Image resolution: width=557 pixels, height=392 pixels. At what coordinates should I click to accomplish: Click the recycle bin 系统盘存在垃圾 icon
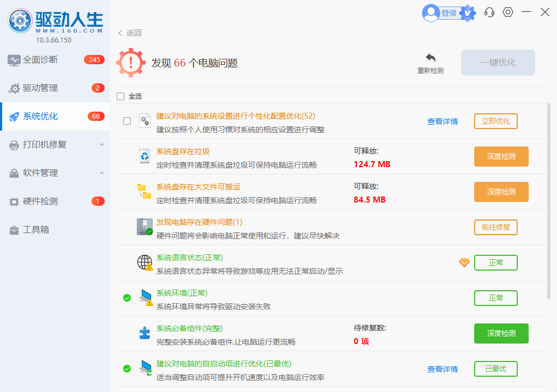pyautogui.click(x=144, y=156)
